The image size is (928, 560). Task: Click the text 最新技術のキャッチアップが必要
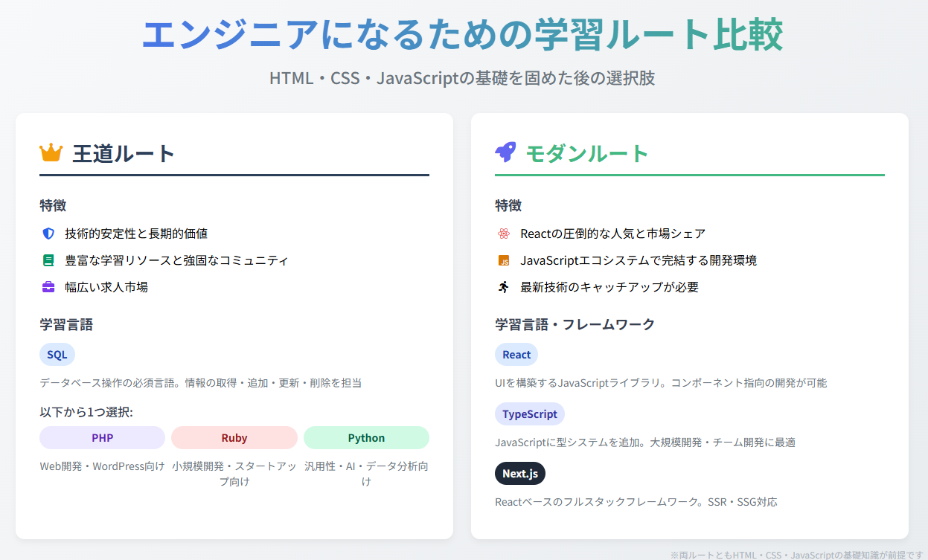609,287
